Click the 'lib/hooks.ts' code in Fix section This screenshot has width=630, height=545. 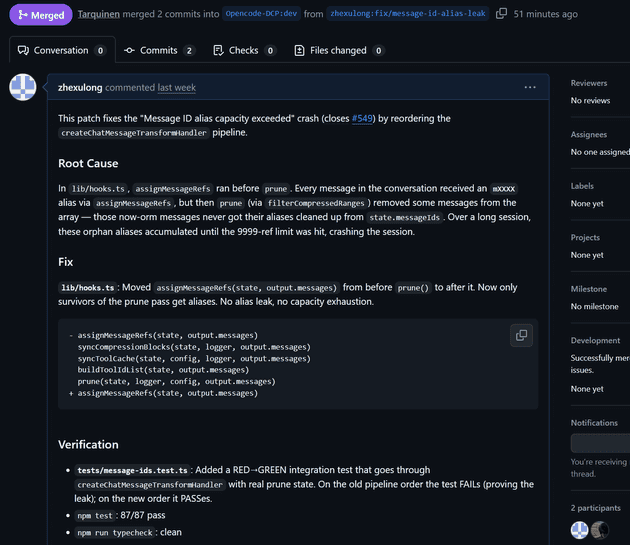pos(88,288)
